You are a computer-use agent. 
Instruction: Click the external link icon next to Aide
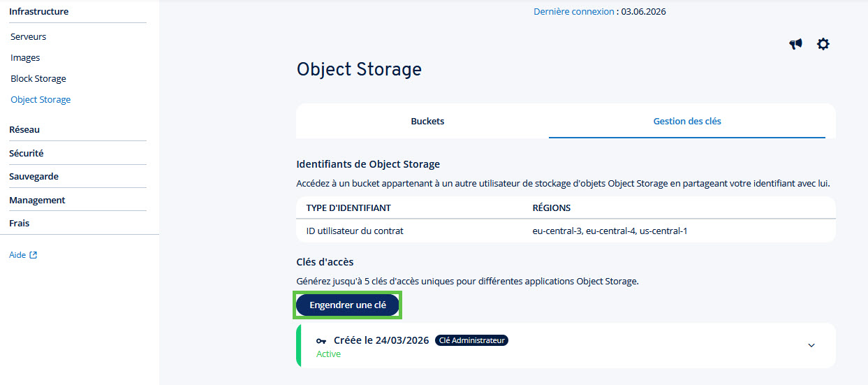tap(33, 255)
